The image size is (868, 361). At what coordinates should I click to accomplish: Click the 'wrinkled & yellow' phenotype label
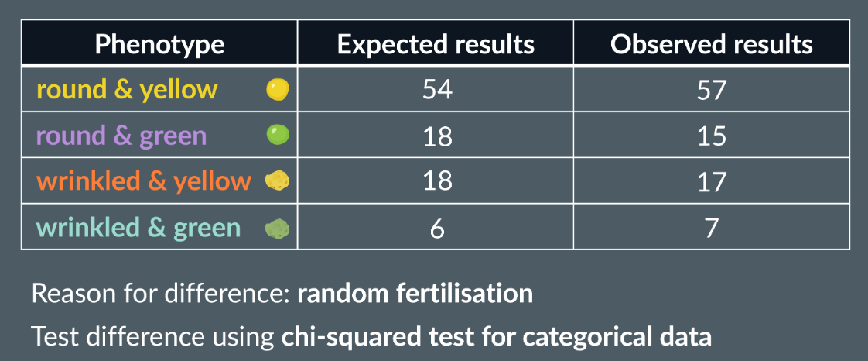click(144, 181)
